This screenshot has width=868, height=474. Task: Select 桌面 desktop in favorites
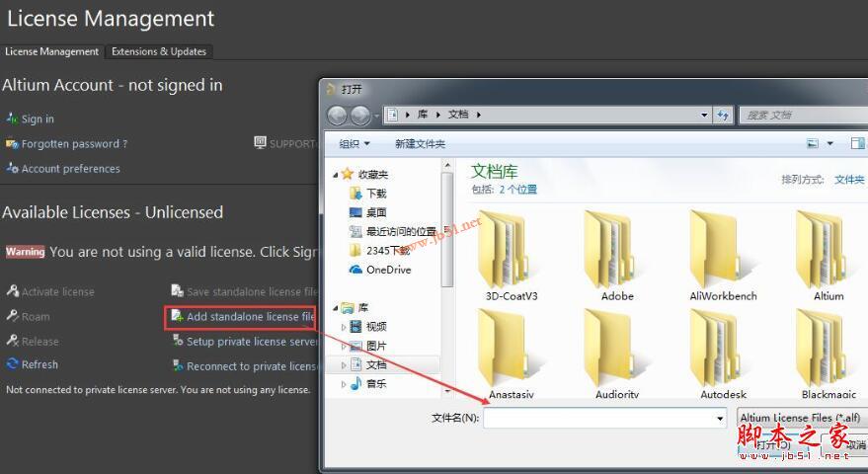pos(376,212)
